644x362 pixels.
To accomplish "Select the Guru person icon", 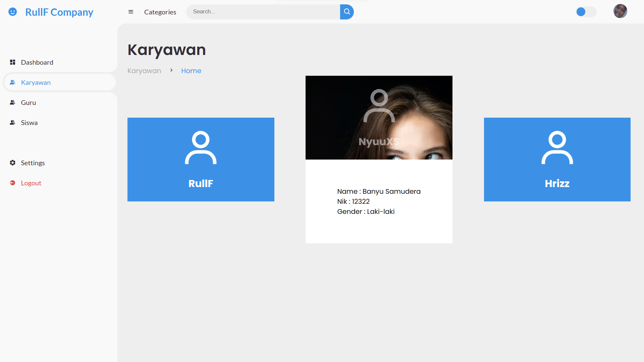I will click(x=12, y=102).
